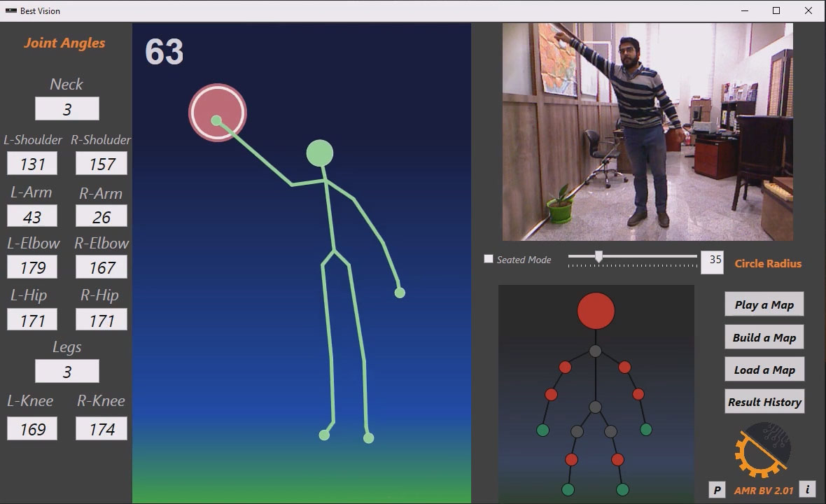Click the live camera feed image
This screenshot has height=504, width=826.
pos(647,132)
